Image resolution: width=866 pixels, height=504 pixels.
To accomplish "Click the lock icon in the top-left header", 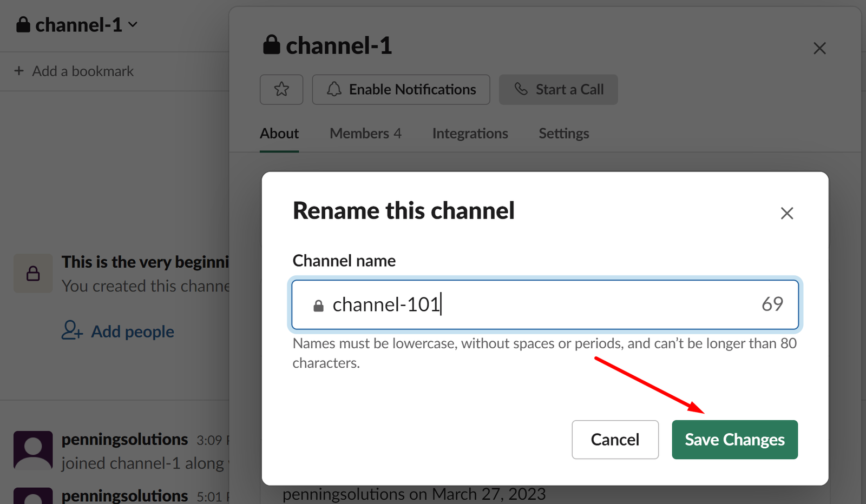I will pyautogui.click(x=23, y=24).
